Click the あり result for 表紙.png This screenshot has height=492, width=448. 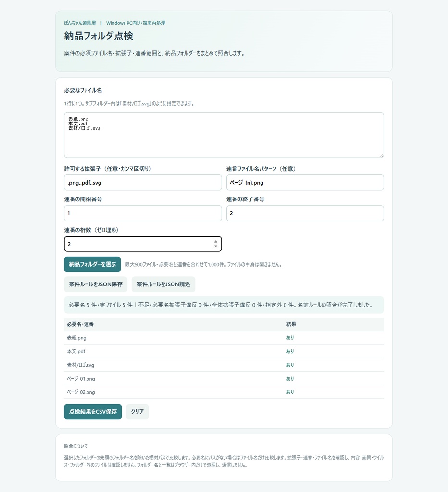point(290,338)
